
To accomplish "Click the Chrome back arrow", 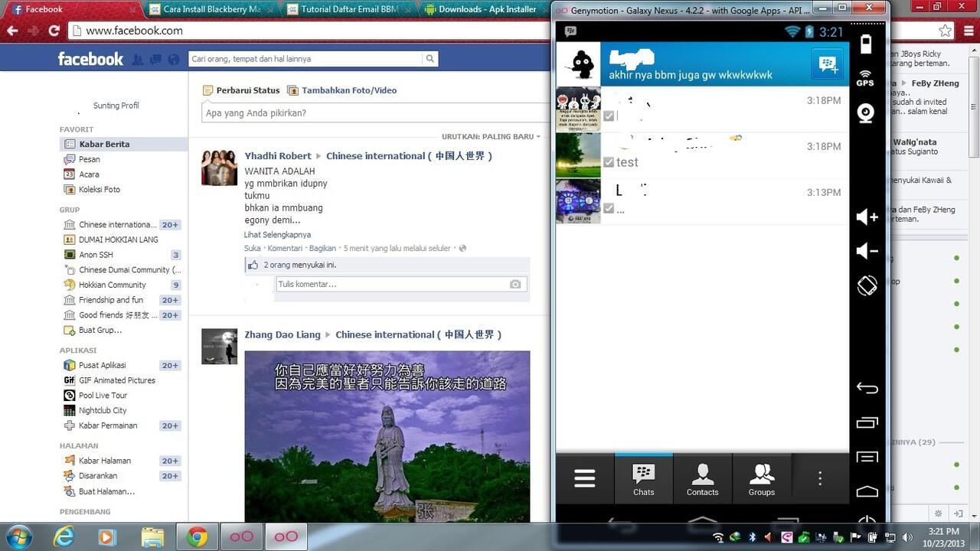I will click(x=12, y=31).
